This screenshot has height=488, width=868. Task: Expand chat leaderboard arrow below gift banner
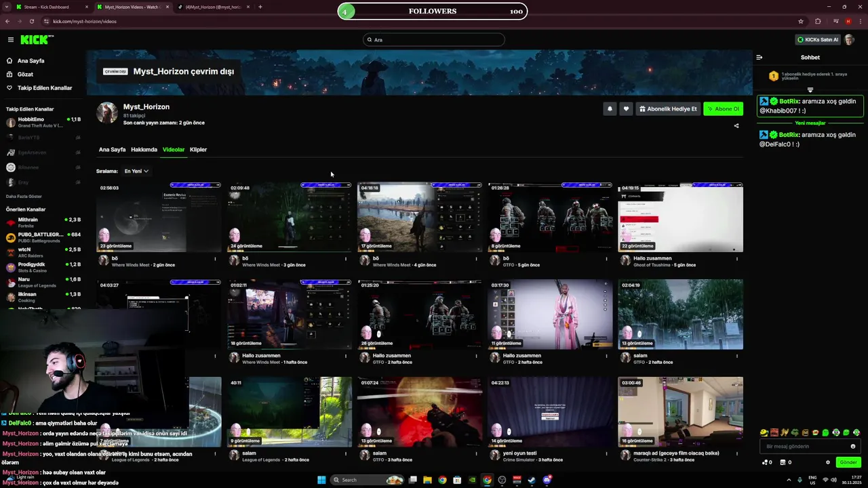pyautogui.click(x=810, y=89)
